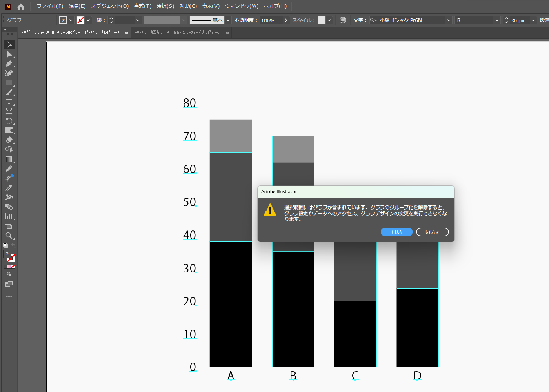549x392 pixels.
Task: Open the stroke weight dropdown
Action: (138, 20)
